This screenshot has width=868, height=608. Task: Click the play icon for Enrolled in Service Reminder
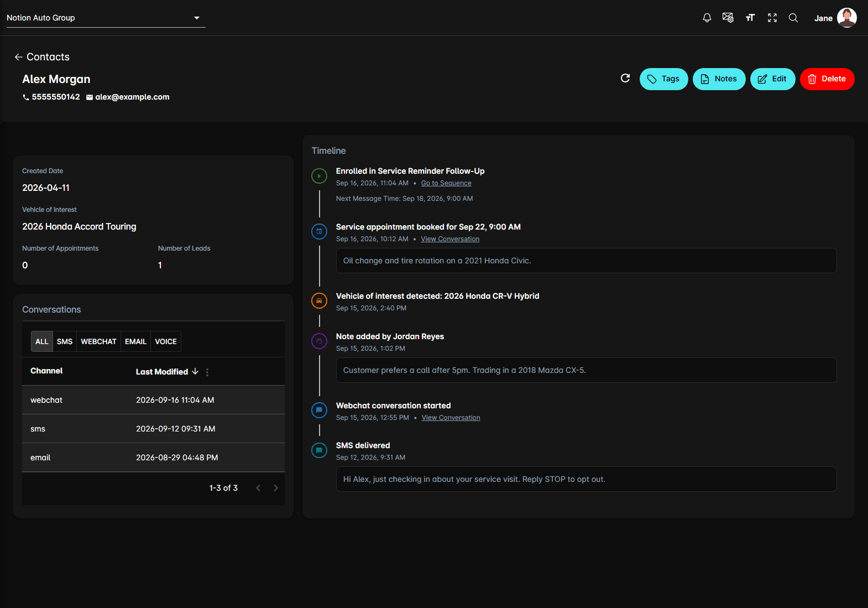click(319, 176)
